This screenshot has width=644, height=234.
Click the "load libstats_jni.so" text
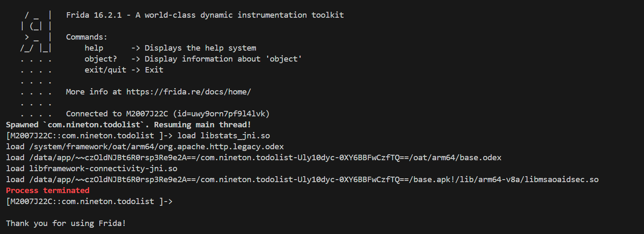[224, 136]
